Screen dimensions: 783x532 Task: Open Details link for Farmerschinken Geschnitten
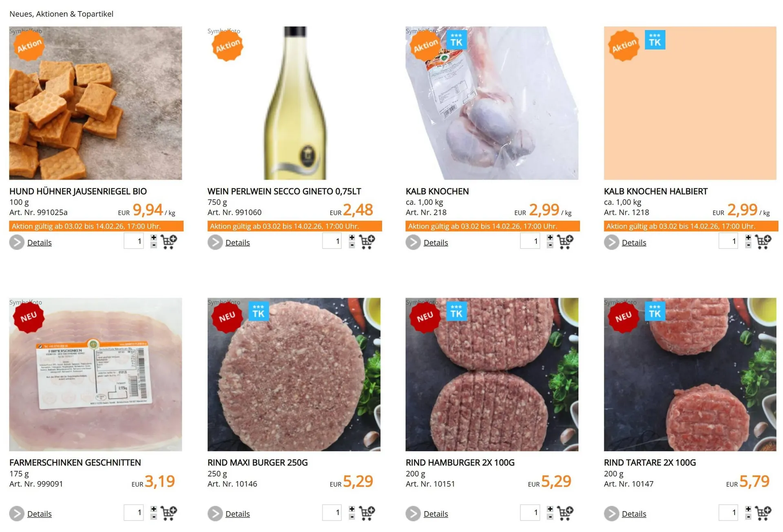[39, 514]
